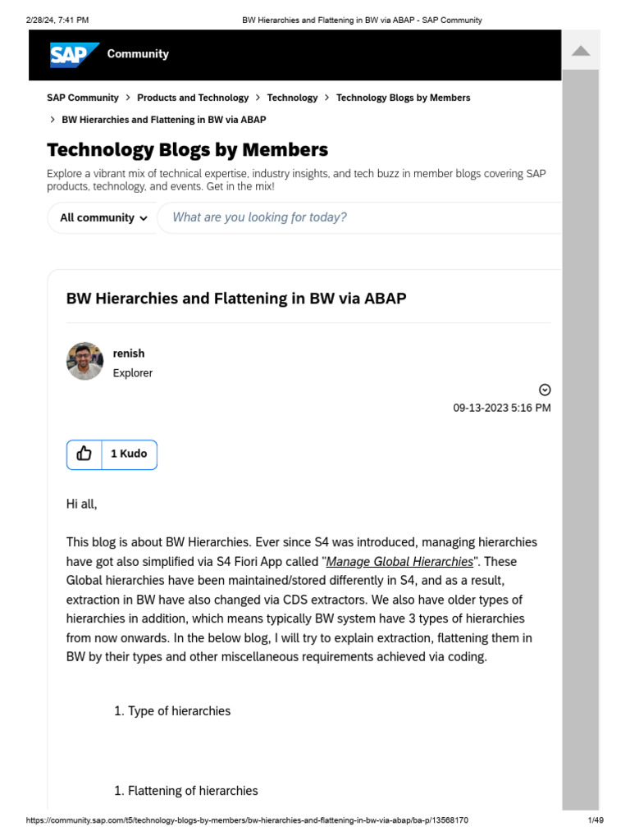The width and height of the screenshot is (630, 840).
Task: Click the blog title 'BW Hierarchies and Flattening in BW via ABAP'
Action: pos(236,299)
